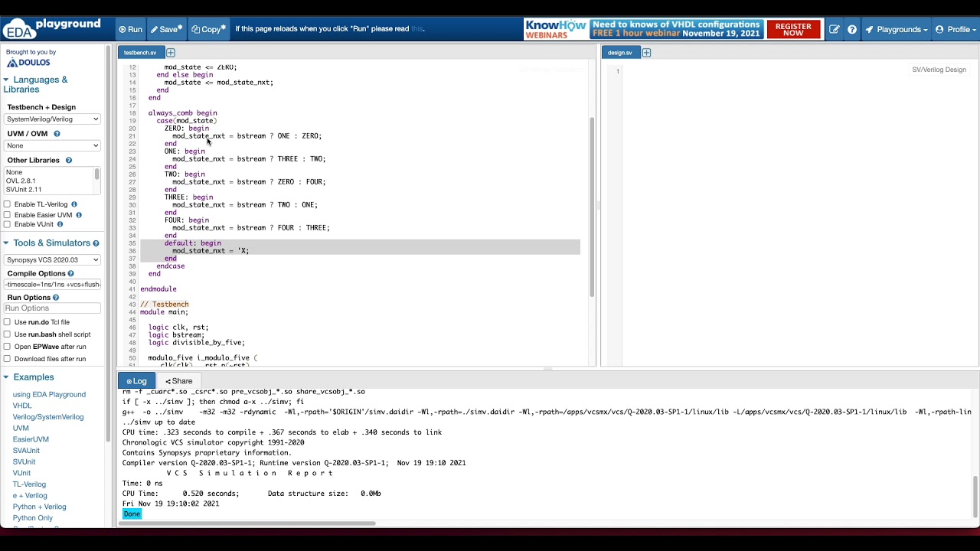Click log horizontal scrollbar
This screenshot has width=980, height=551.
point(249,523)
